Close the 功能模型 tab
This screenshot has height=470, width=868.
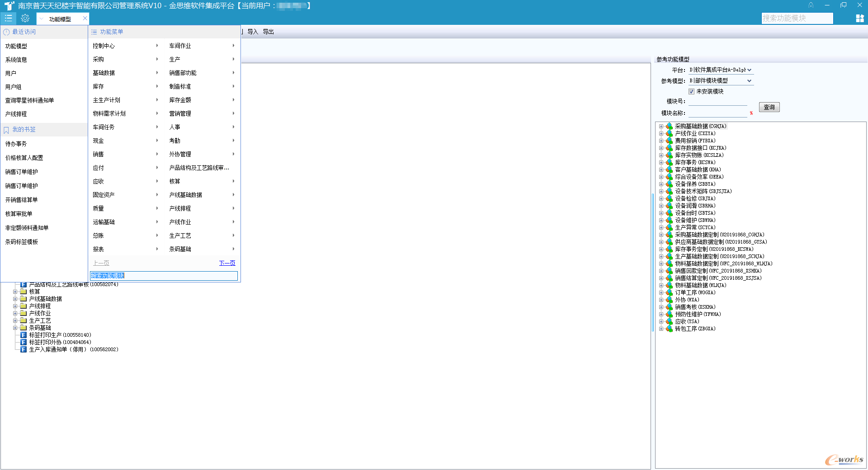(85, 19)
